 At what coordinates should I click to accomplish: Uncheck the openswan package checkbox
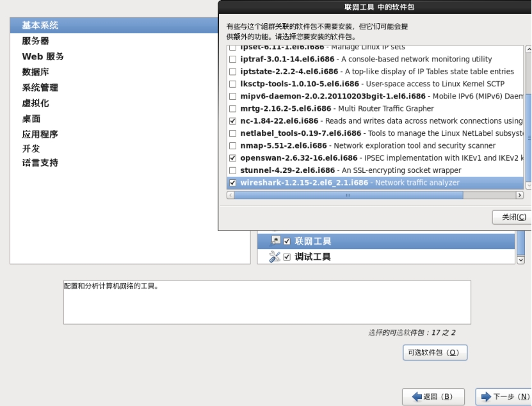pos(232,158)
